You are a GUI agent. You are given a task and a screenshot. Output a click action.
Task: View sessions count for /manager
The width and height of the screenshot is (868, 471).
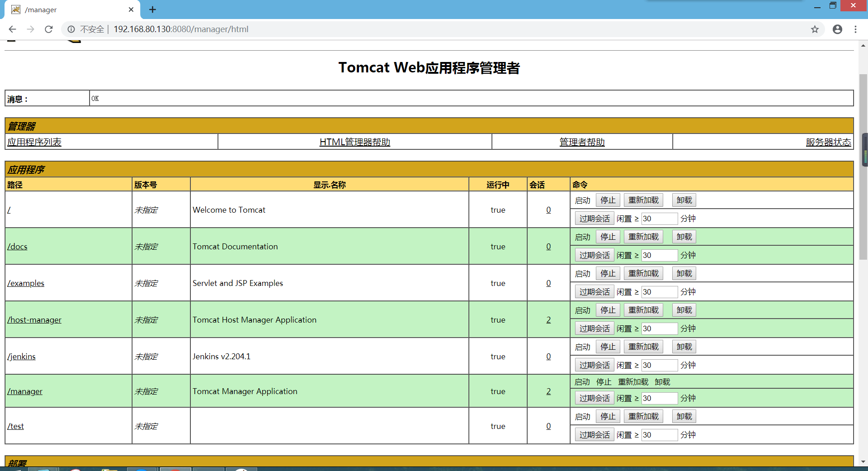(548, 391)
